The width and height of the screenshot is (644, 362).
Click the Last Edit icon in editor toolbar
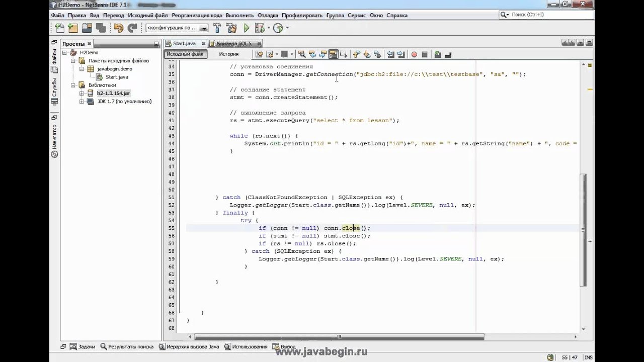click(x=259, y=54)
